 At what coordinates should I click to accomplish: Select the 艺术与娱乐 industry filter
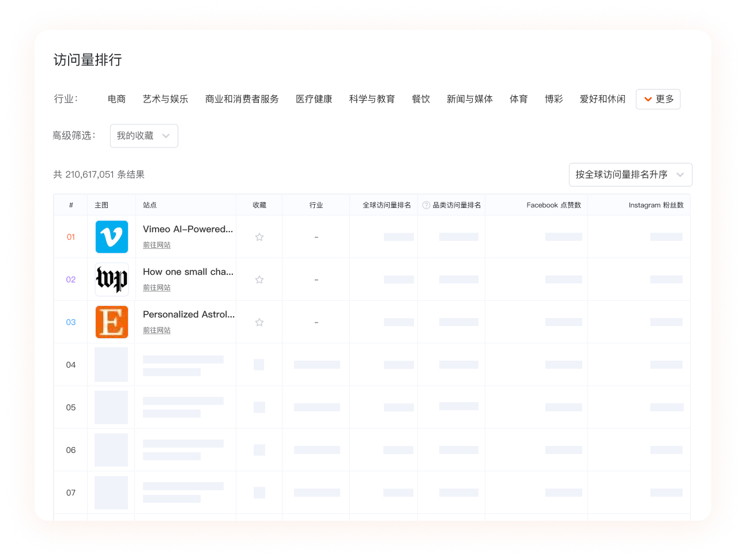(x=165, y=99)
